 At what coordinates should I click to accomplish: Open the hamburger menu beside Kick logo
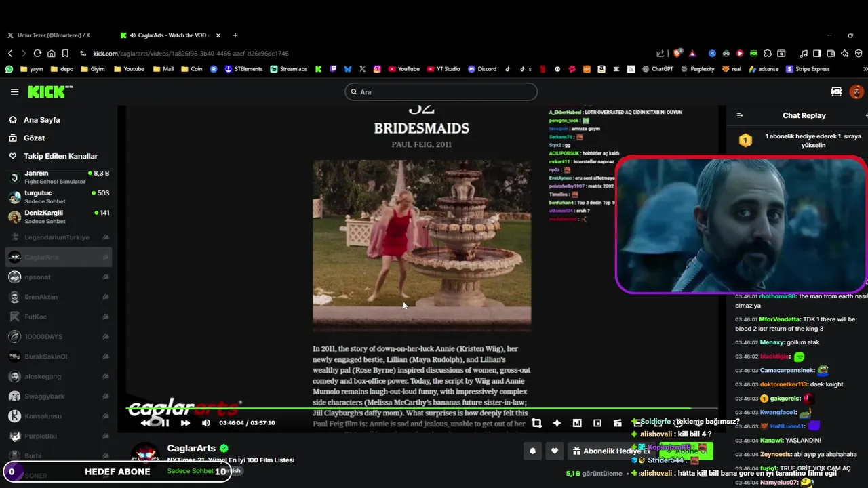[14, 91]
